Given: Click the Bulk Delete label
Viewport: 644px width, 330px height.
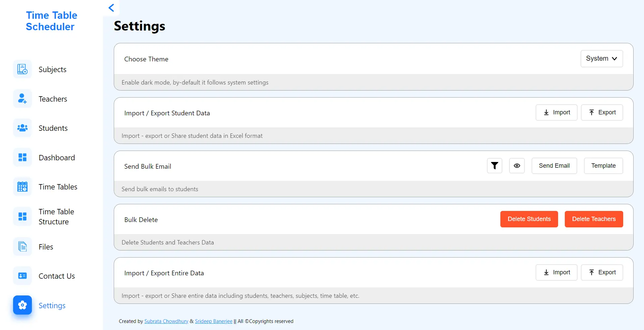Looking at the screenshot, I should point(141,220).
